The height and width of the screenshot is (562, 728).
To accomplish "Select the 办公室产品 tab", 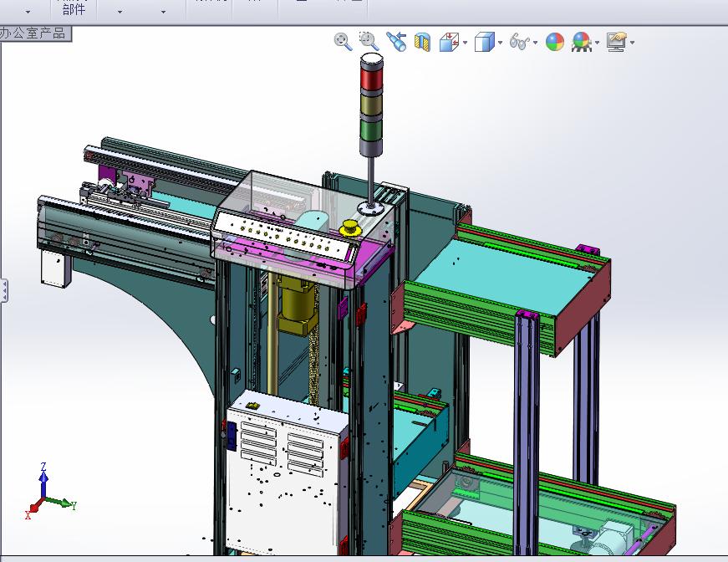I will click(x=36, y=33).
